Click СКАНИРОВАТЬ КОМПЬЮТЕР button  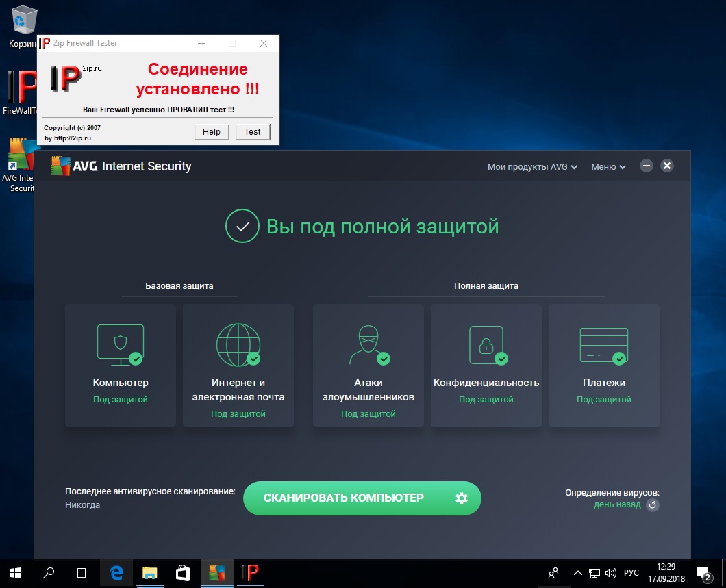[344, 498]
